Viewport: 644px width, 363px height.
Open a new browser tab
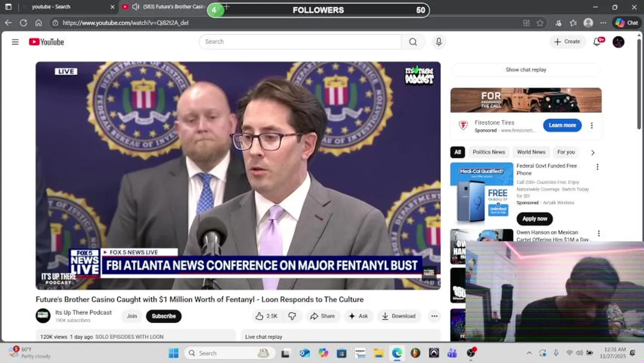tap(226, 7)
